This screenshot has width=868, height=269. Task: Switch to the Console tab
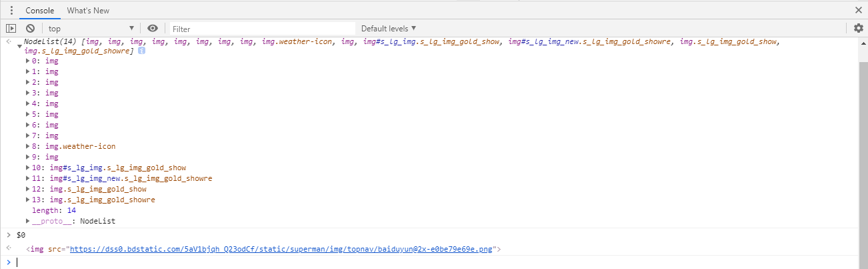click(x=40, y=11)
